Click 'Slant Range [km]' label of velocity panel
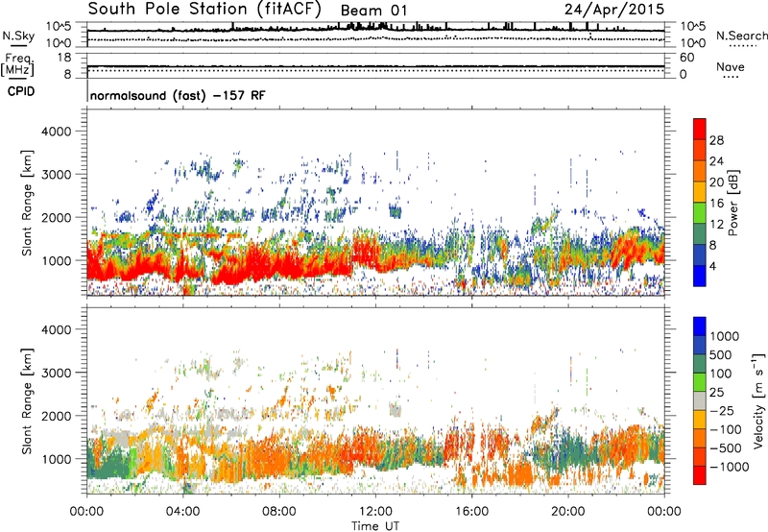The image size is (768, 532). pyautogui.click(x=27, y=400)
